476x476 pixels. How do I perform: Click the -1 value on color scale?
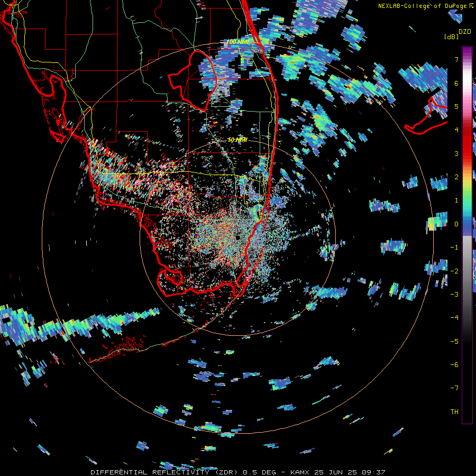pyautogui.click(x=454, y=248)
